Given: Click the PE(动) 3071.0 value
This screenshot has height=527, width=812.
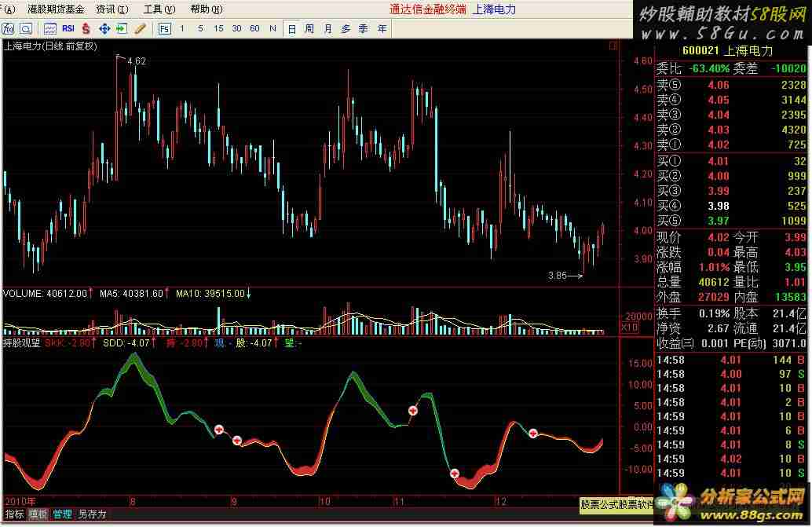Looking at the screenshot, I should 788,343.
